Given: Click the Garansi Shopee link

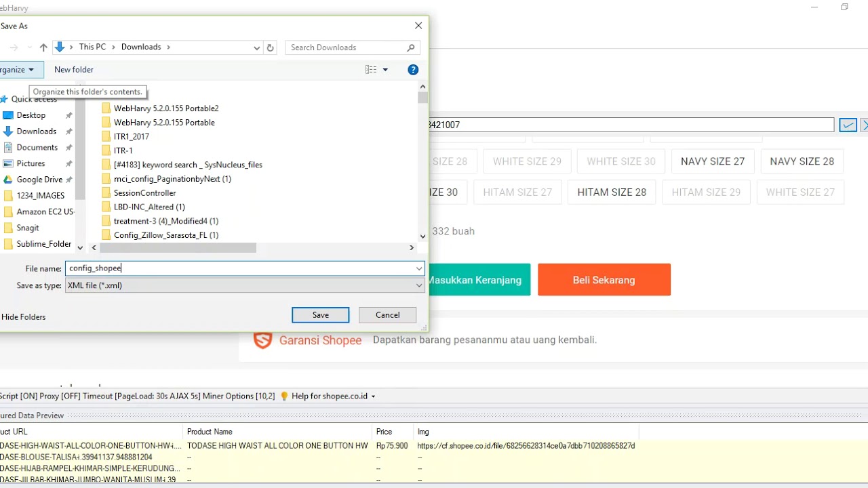Looking at the screenshot, I should point(320,340).
